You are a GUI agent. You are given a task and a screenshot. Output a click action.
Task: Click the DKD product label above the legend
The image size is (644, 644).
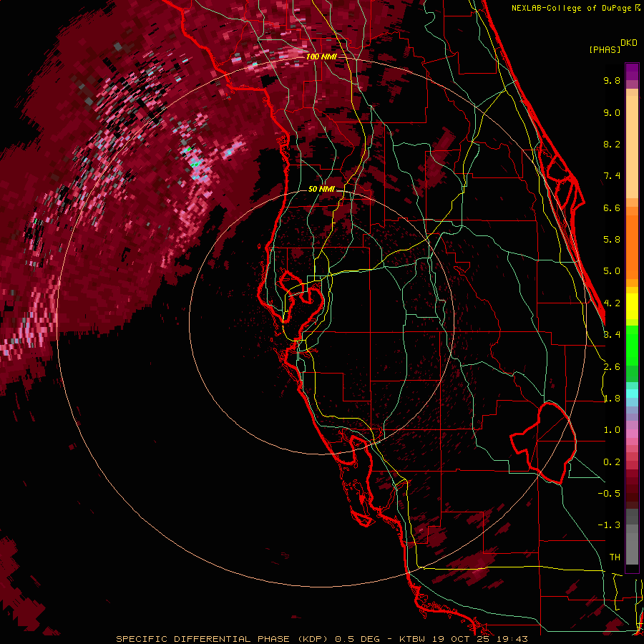pyautogui.click(x=629, y=43)
